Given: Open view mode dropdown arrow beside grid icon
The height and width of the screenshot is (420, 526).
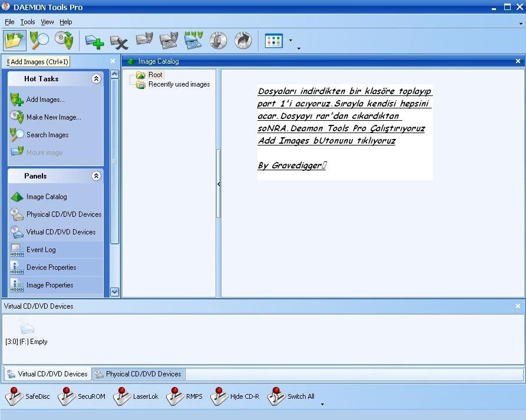Looking at the screenshot, I should [x=290, y=41].
